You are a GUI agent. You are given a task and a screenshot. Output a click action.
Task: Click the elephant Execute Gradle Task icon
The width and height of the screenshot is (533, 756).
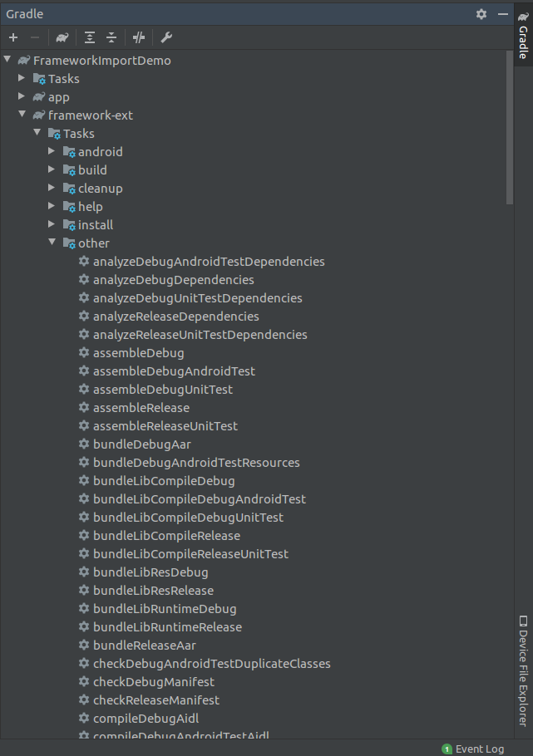pyautogui.click(x=62, y=37)
